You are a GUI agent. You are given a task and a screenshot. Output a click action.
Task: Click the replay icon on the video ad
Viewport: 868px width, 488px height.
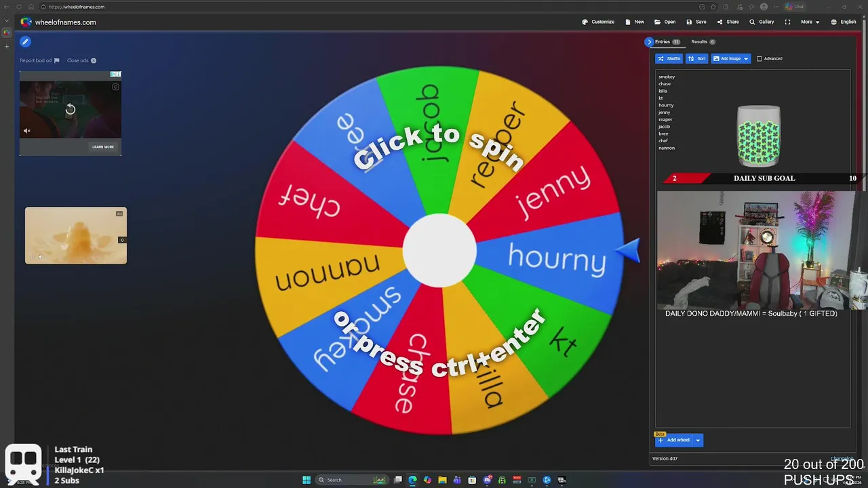coord(71,108)
